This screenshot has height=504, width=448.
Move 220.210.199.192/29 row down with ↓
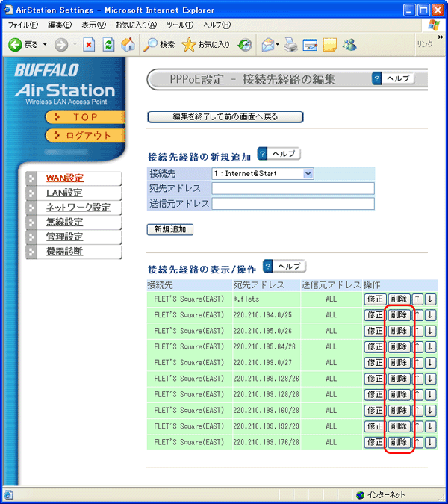click(430, 426)
